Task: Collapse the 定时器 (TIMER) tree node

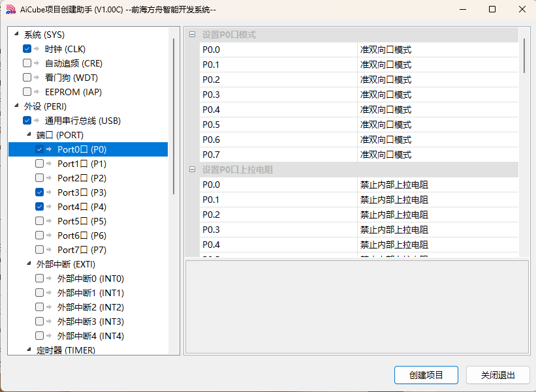Action: pos(29,350)
